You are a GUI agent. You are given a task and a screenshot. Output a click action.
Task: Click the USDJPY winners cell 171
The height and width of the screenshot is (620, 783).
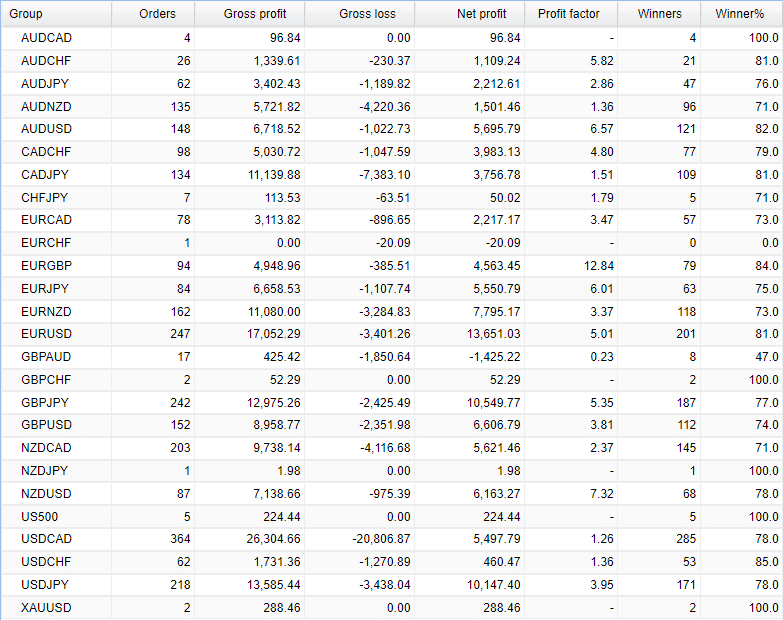(659, 585)
